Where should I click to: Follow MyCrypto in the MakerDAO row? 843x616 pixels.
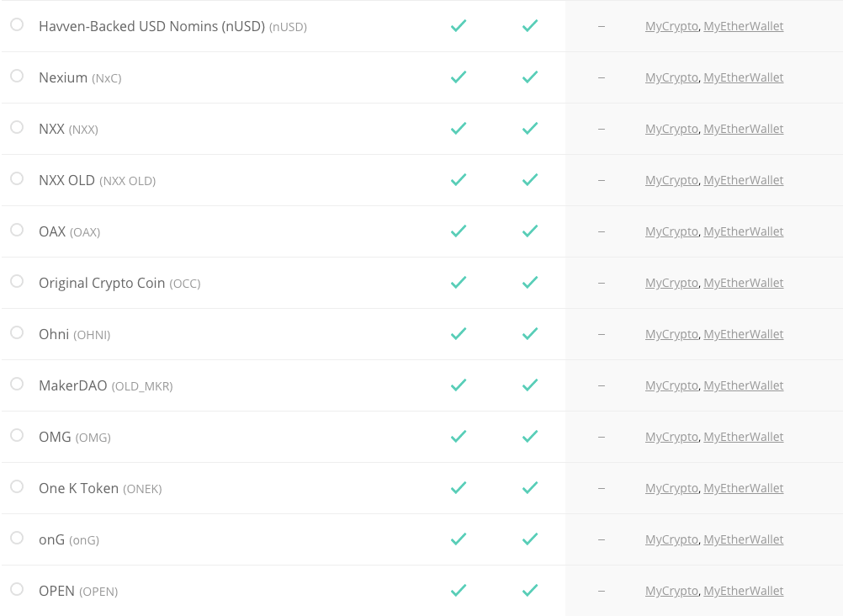click(x=671, y=385)
